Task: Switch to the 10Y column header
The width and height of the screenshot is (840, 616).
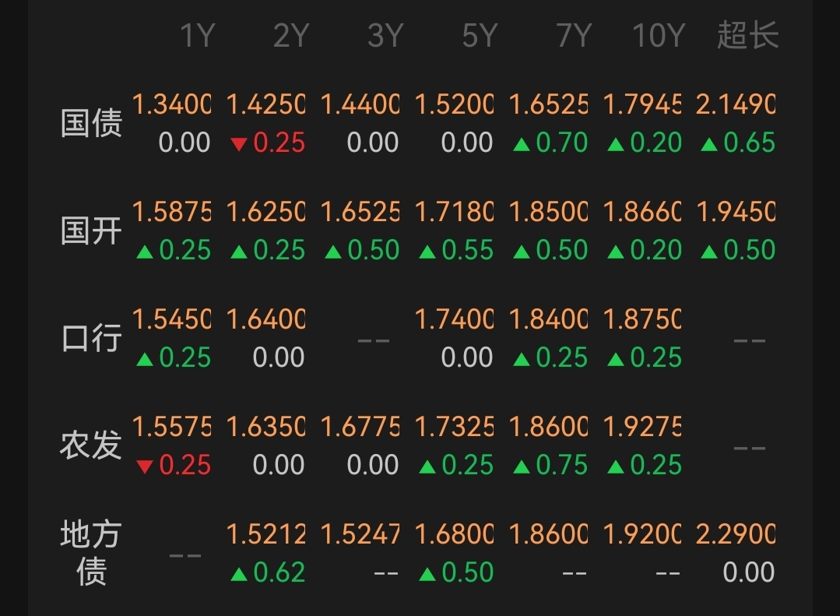Action: click(658, 36)
